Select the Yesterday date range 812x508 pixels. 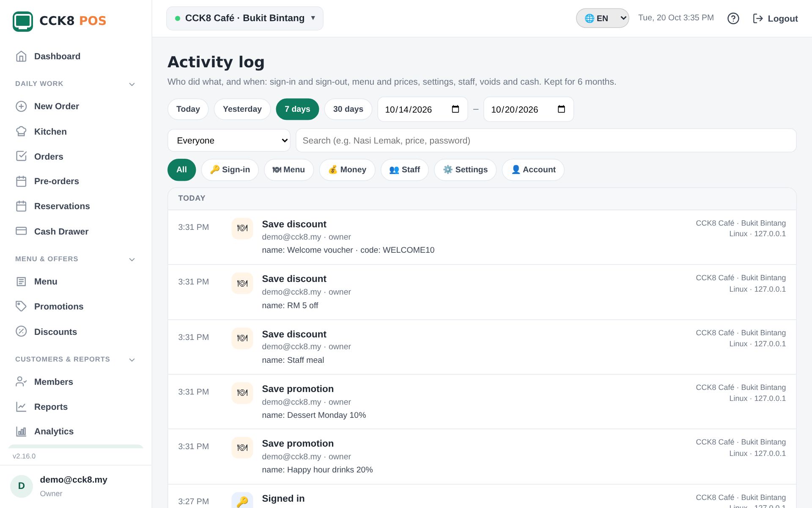point(242,109)
